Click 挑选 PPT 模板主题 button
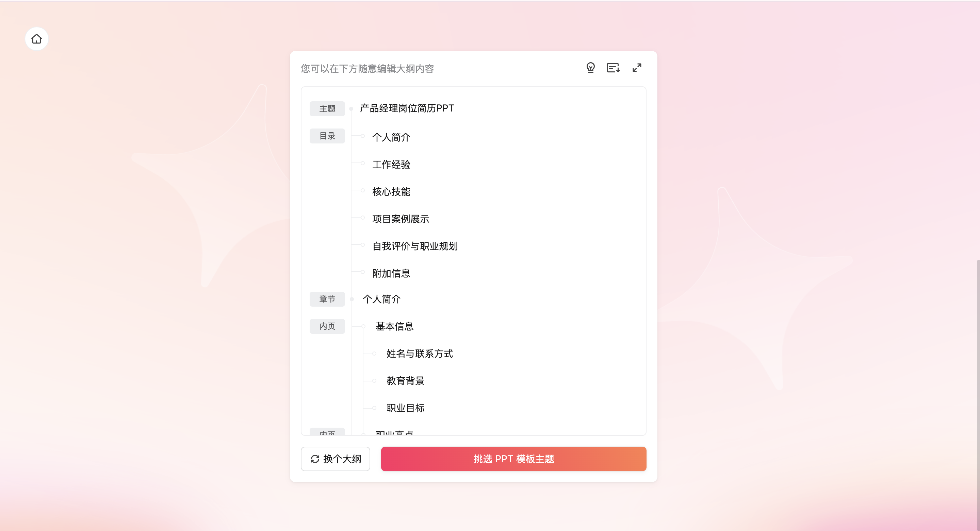This screenshot has height=531, width=980. point(513,459)
